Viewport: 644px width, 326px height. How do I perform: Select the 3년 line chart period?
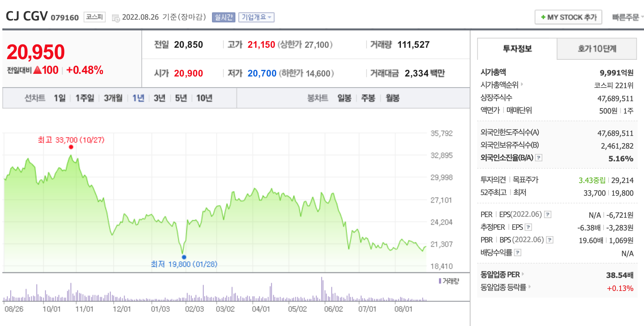(159, 98)
